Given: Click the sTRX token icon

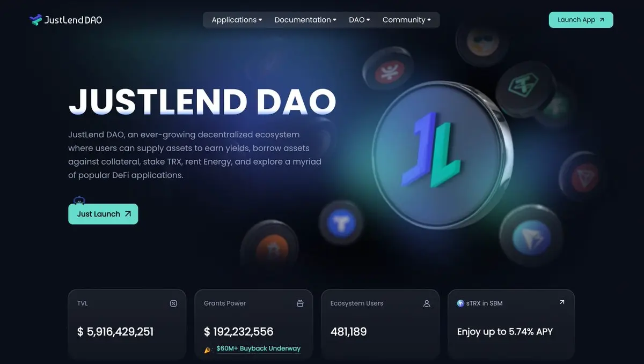Looking at the screenshot, I should [460, 303].
